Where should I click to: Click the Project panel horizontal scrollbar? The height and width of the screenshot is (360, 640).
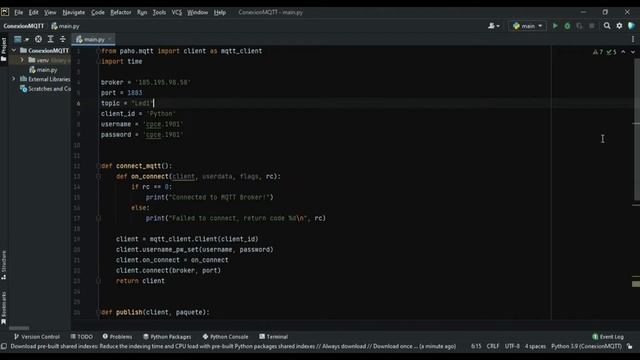click(19, 328)
